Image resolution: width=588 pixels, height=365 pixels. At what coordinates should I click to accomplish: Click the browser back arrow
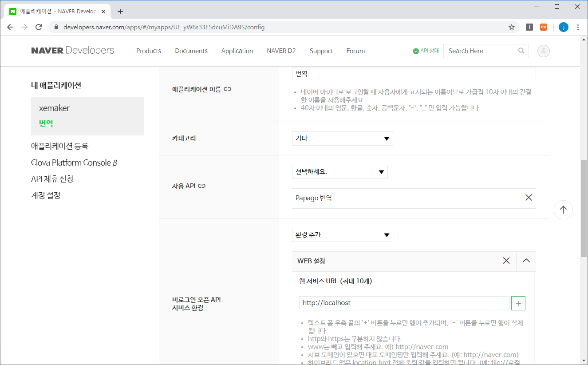10,27
